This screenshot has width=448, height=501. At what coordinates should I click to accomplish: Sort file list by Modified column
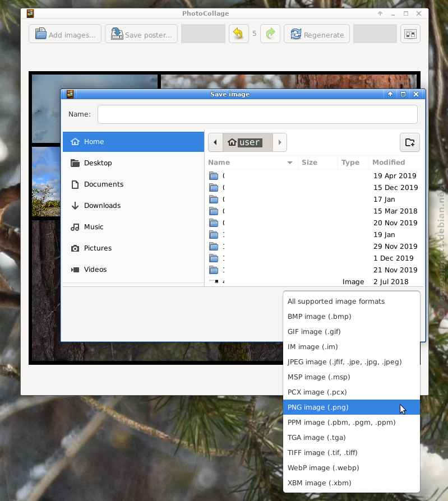[x=396, y=163]
